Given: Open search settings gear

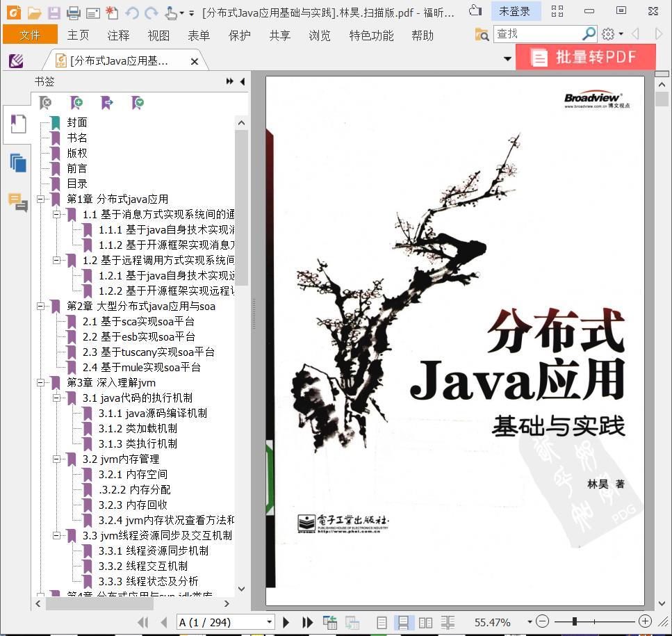Looking at the screenshot, I should pos(608,34).
